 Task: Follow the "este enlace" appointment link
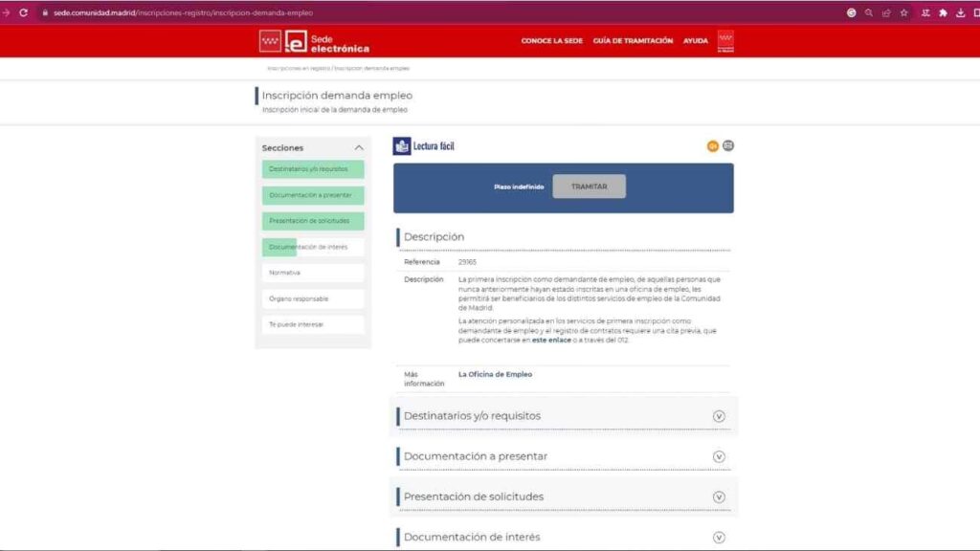coord(552,340)
